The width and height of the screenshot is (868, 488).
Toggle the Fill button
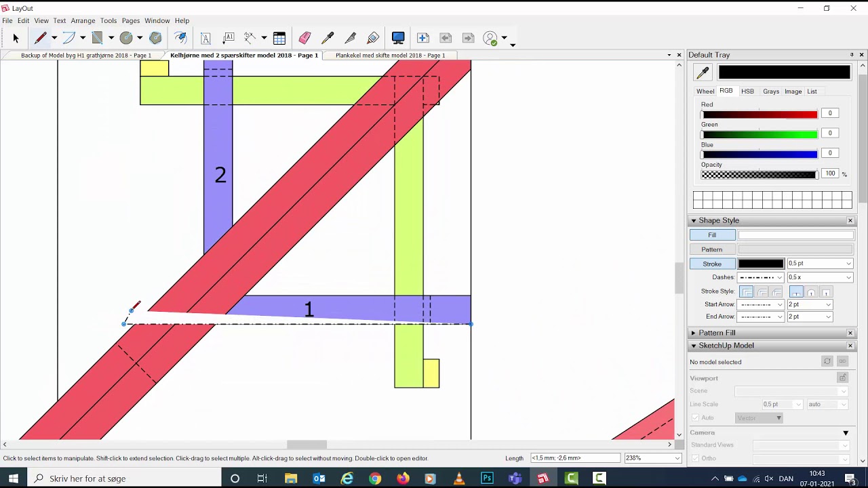(x=712, y=235)
